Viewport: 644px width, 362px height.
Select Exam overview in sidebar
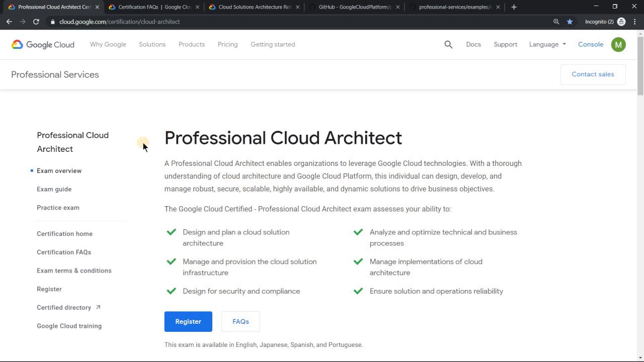coord(59,171)
